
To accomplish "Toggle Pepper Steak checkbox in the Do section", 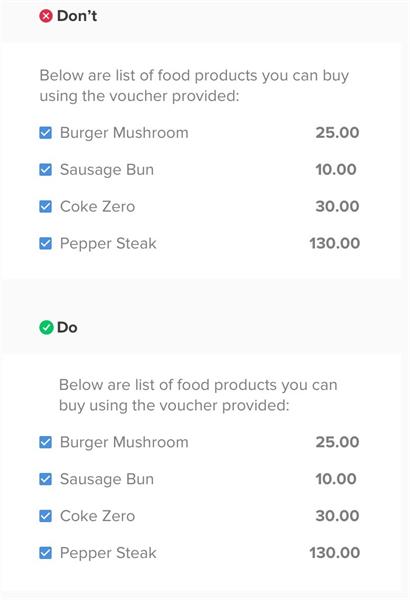I will (x=46, y=553).
